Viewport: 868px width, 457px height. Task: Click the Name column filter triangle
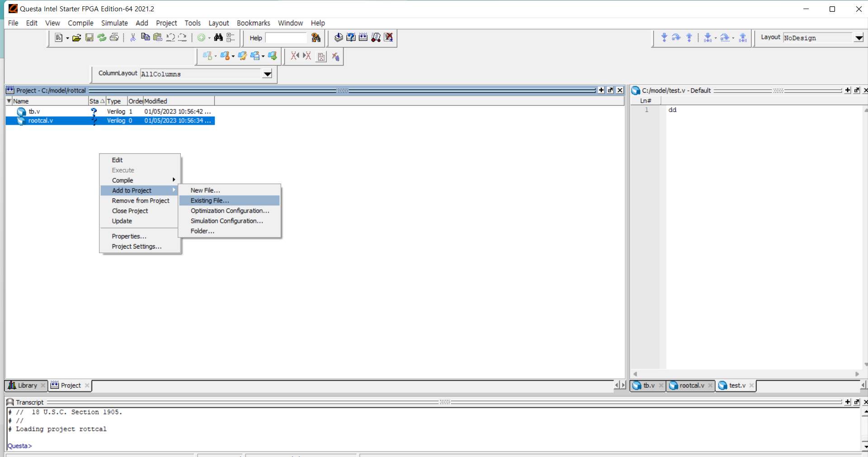(9, 101)
